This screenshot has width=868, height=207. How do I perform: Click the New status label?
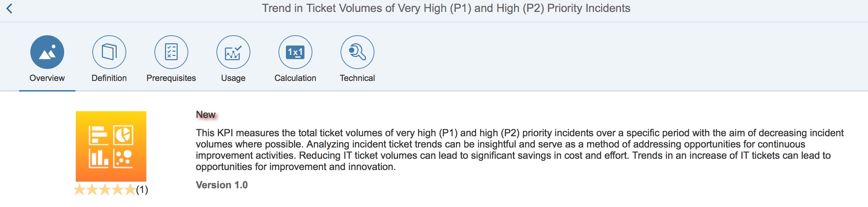pyautogui.click(x=206, y=115)
